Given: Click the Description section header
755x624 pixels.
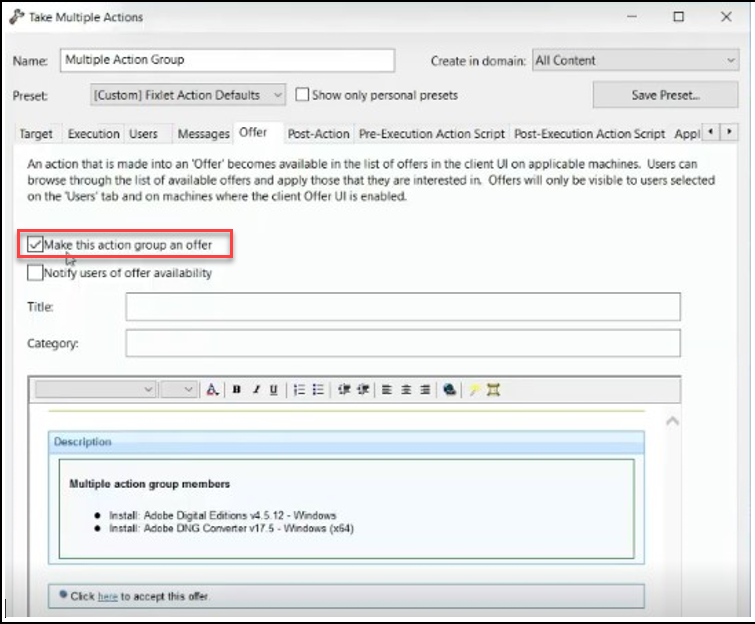Looking at the screenshot, I should 346,442.
